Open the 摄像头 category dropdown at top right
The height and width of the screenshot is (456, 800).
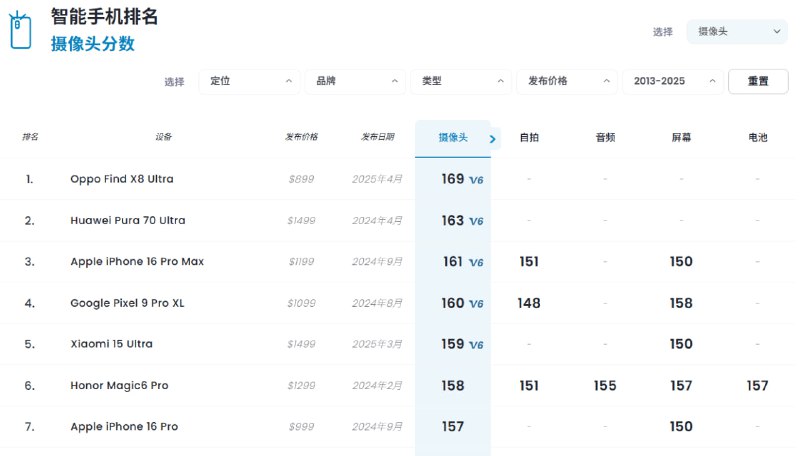point(737,32)
